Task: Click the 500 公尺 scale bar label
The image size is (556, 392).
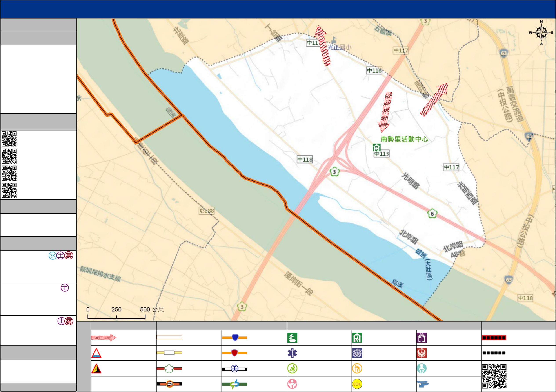Action: 152,309
